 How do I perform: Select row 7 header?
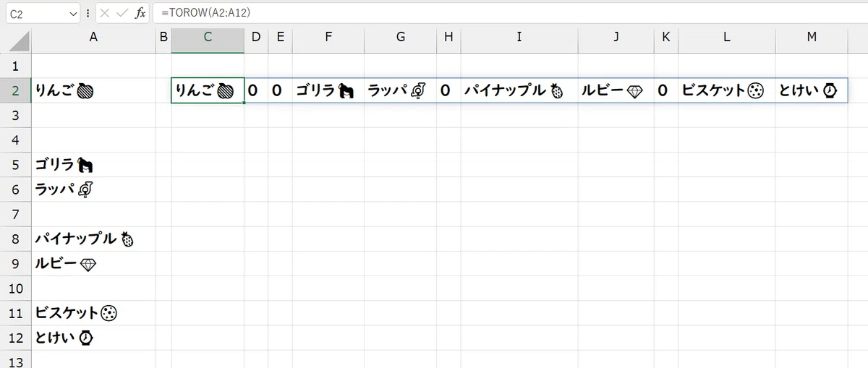tap(16, 214)
